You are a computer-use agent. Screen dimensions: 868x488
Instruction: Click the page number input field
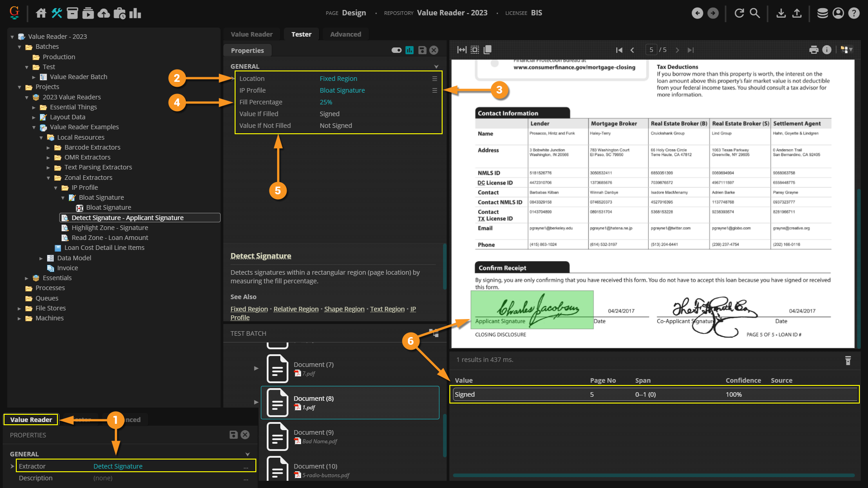coord(651,50)
